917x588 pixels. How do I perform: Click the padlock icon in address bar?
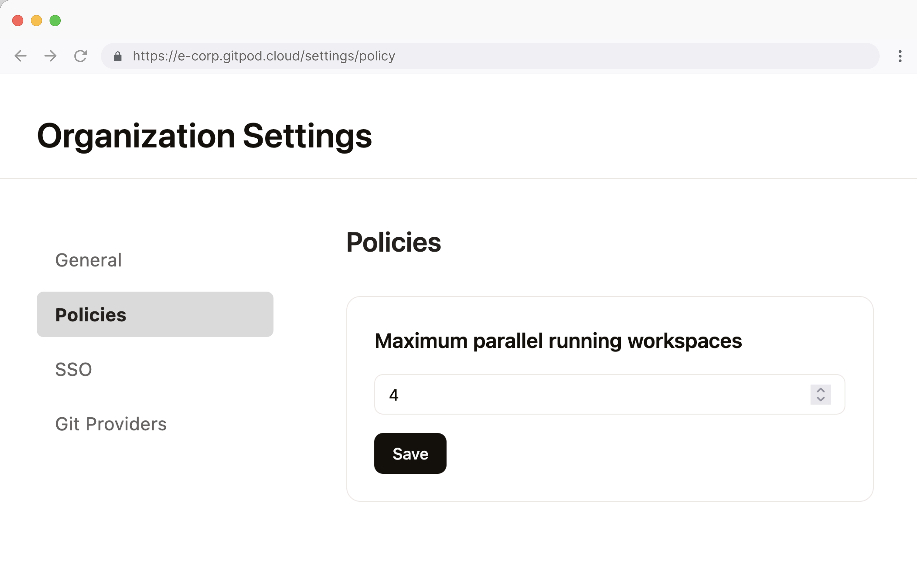pos(117,56)
